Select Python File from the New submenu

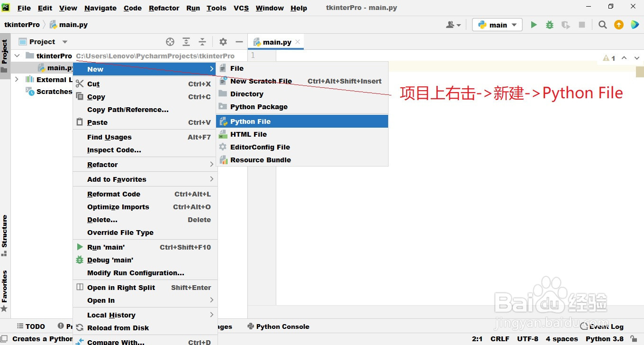click(251, 121)
